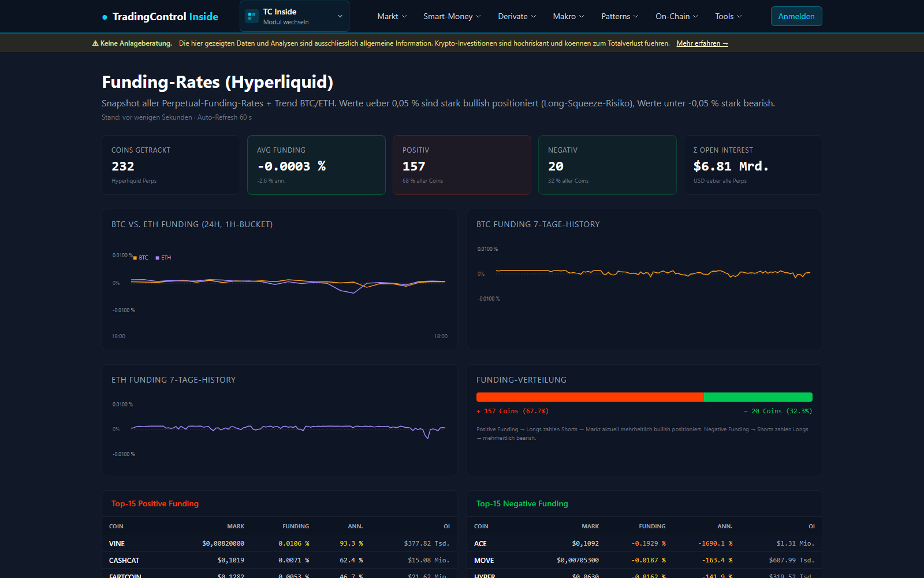The width and height of the screenshot is (924, 578).
Task: Click the Funding-Verteilung panel title
Action: pyautogui.click(x=521, y=380)
